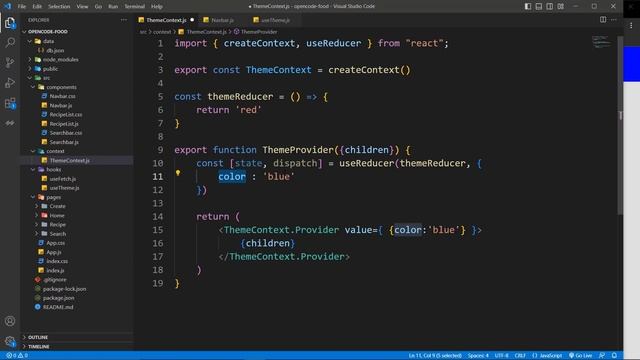Click Go Live button in status bar
This screenshot has height=360, width=640.
pos(580,356)
